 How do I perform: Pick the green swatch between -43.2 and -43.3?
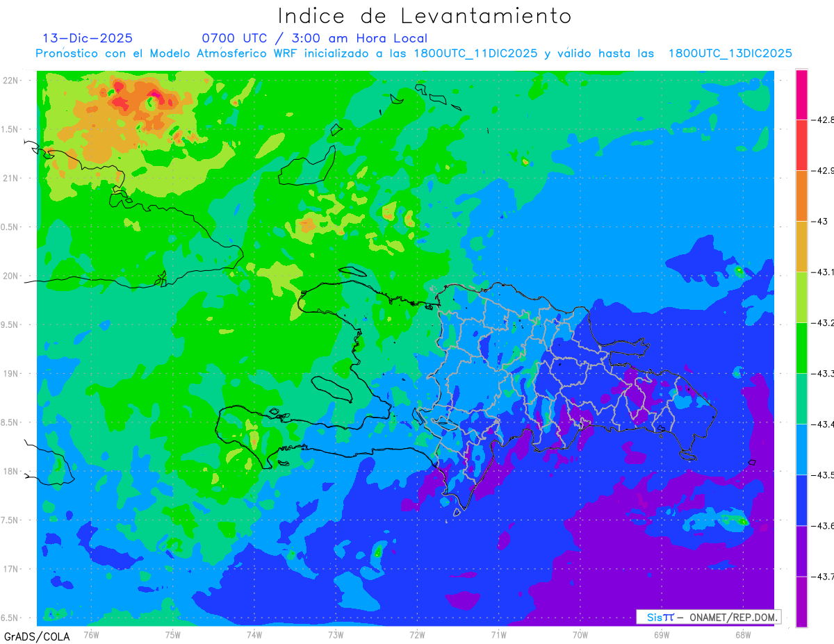coord(801,348)
